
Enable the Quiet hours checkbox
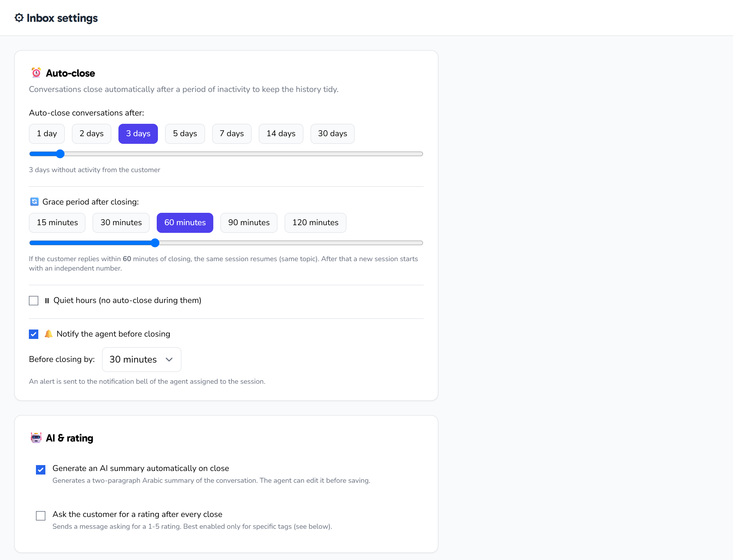pyautogui.click(x=34, y=301)
